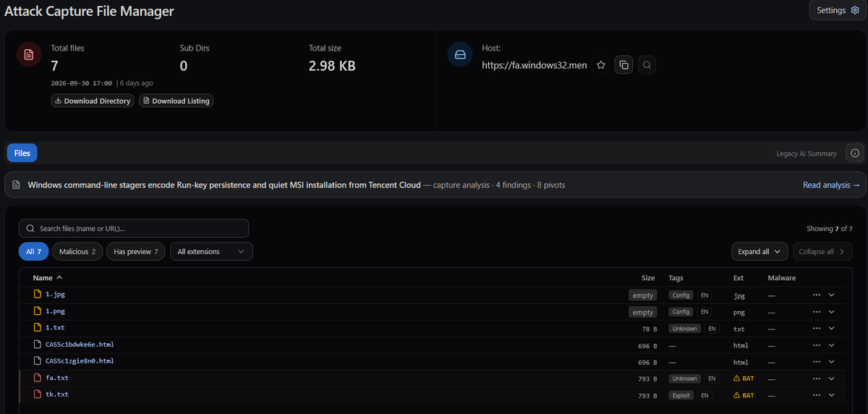Viewport: 868px width, 414px height.
Task: Open more options for CASSc1zgie8n0.html row
Action: tap(817, 361)
